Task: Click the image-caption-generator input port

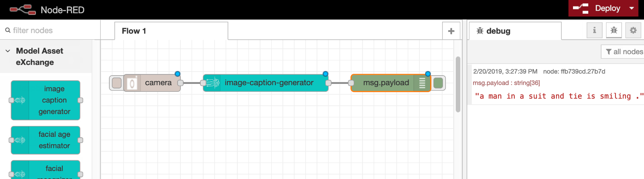Action: coord(203,83)
